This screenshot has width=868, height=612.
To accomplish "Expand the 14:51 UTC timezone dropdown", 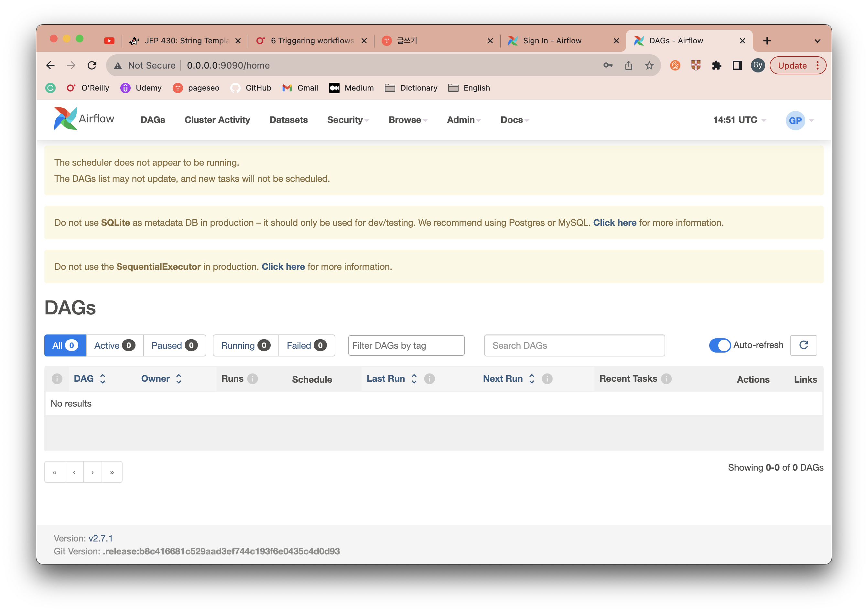I will pos(739,120).
